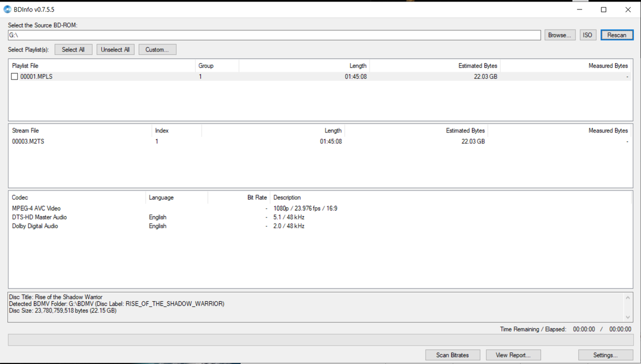Maximize the BDInfo window
The height and width of the screenshot is (364, 641).
point(603,10)
